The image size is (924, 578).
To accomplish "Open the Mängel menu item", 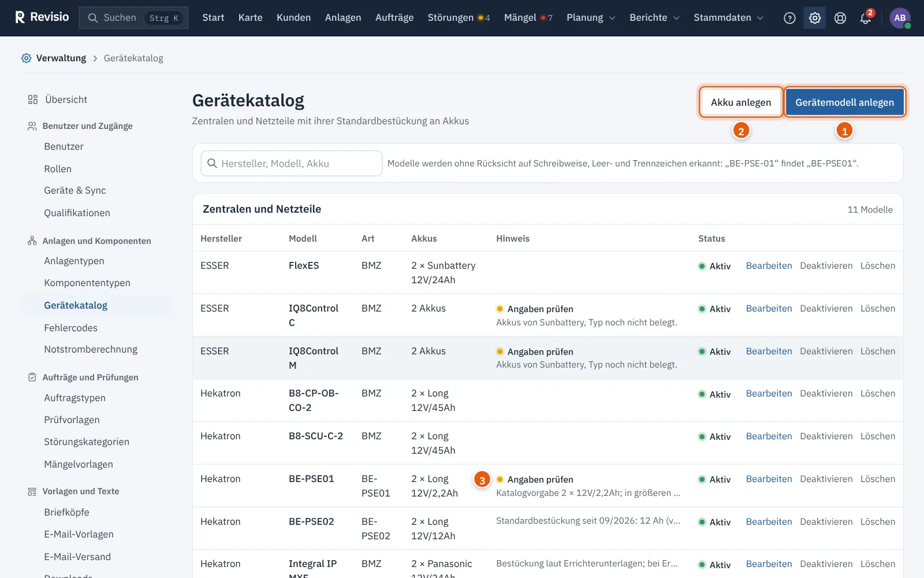I will coord(528,18).
